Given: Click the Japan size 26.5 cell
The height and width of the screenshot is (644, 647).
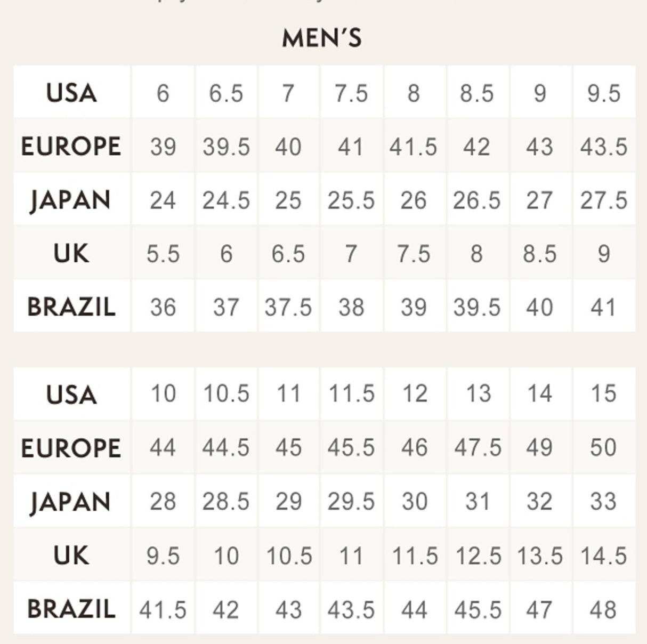Looking at the screenshot, I should pos(477,200).
